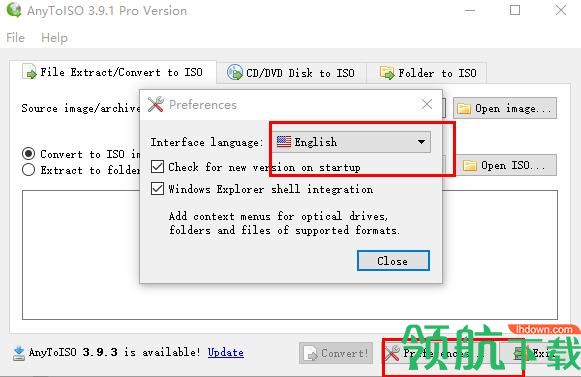The height and width of the screenshot is (377, 581).
Task: Open the File menu
Action: point(15,37)
